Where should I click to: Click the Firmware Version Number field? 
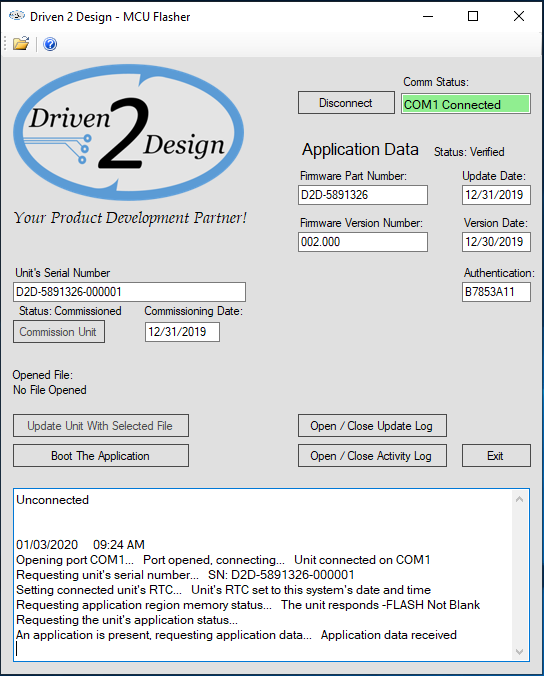[363, 242]
